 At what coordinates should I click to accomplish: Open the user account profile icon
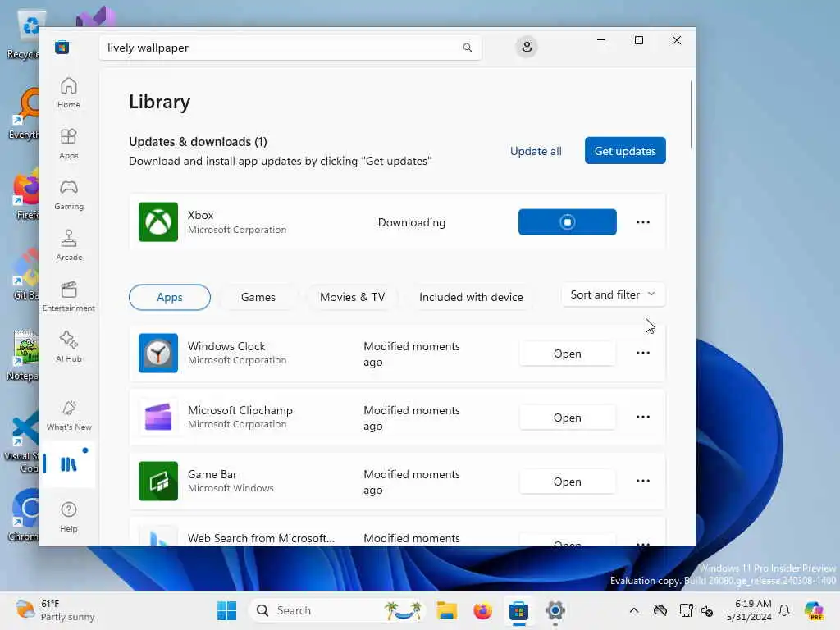point(527,47)
